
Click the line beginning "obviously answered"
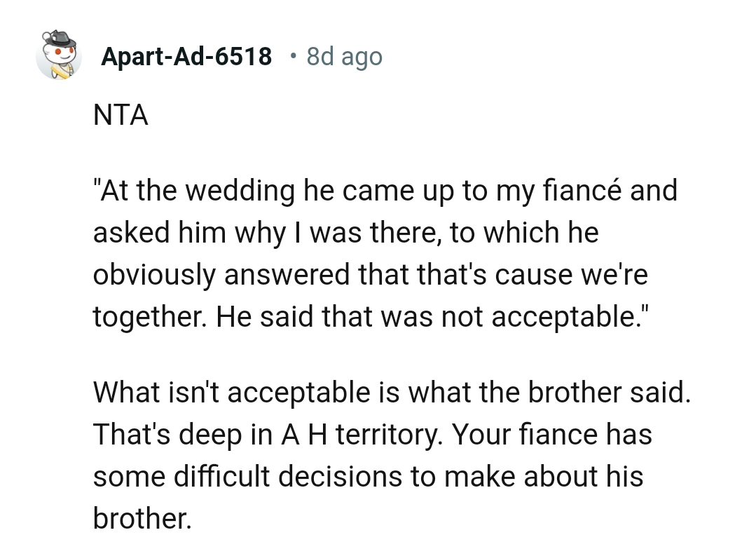point(370,275)
